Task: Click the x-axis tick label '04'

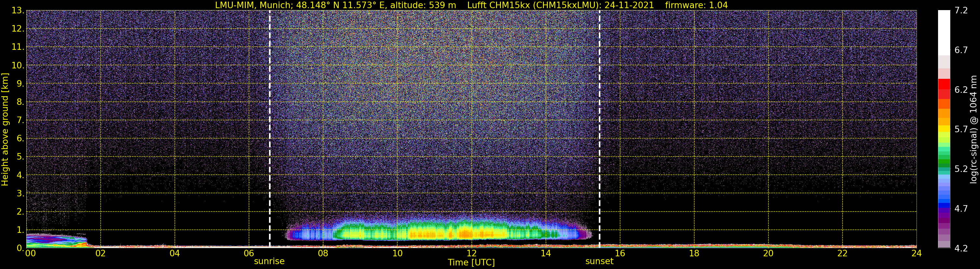Action: coord(175,253)
